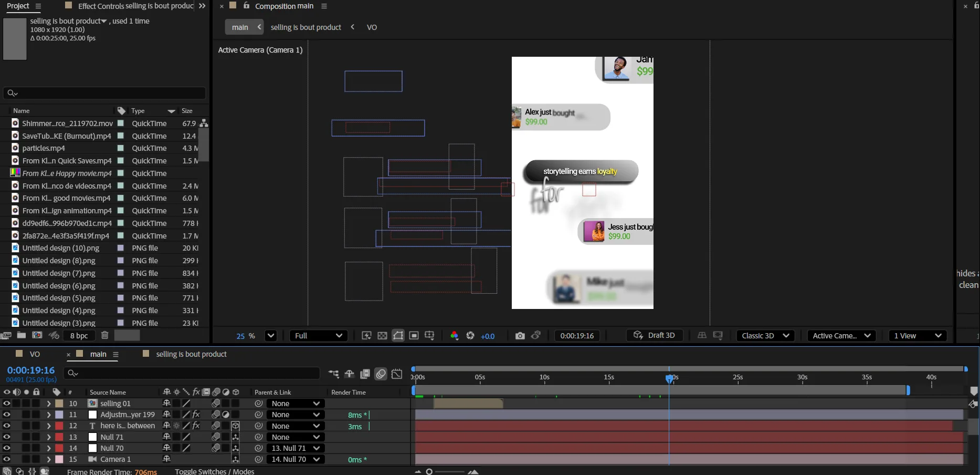Create a new folder in Project panel

coord(22,335)
